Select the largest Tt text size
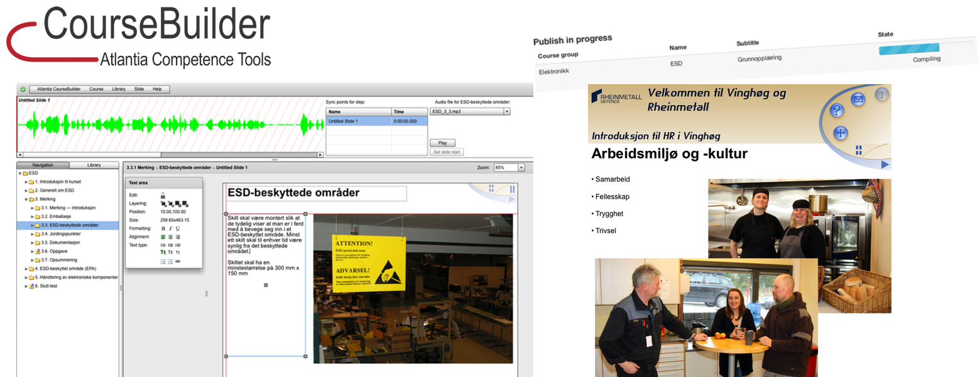 163,253
